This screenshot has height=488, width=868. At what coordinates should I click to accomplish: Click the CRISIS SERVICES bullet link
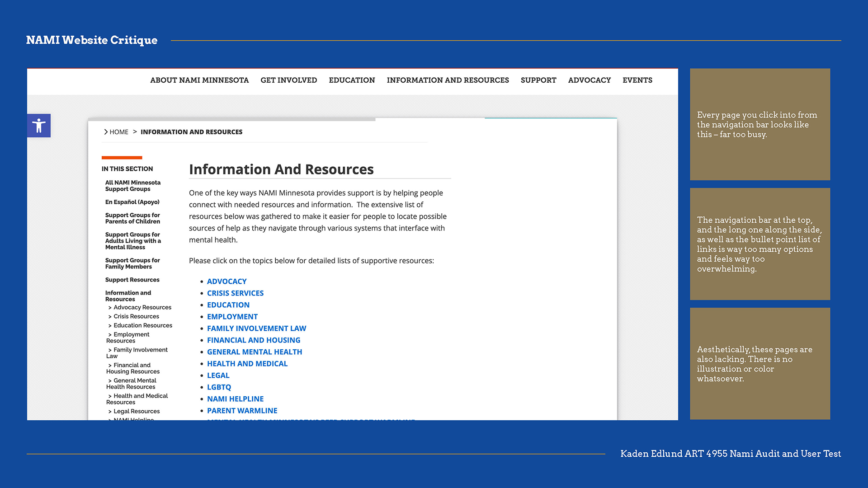235,293
